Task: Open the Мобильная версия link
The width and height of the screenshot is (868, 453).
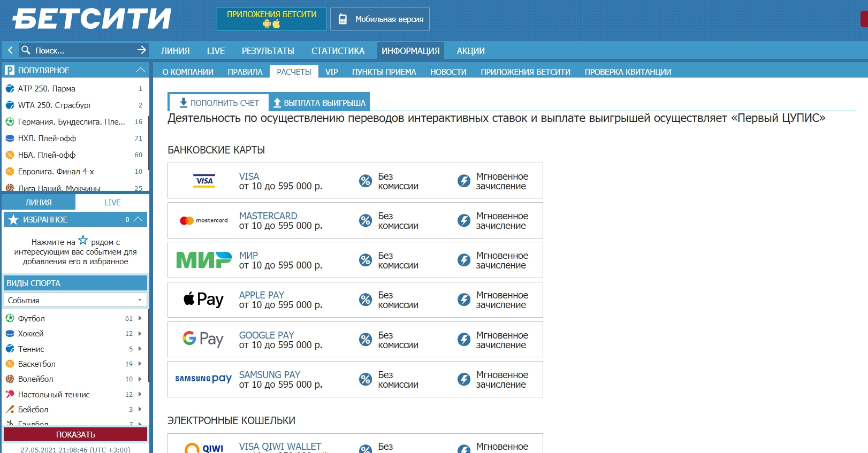Action: [380, 19]
